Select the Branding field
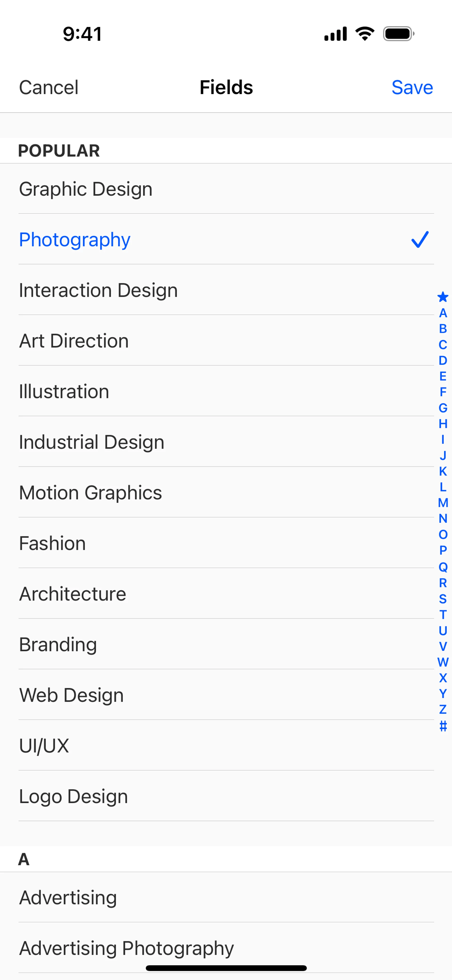Image resolution: width=452 pixels, height=980 pixels. pyautogui.click(x=58, y=644)
